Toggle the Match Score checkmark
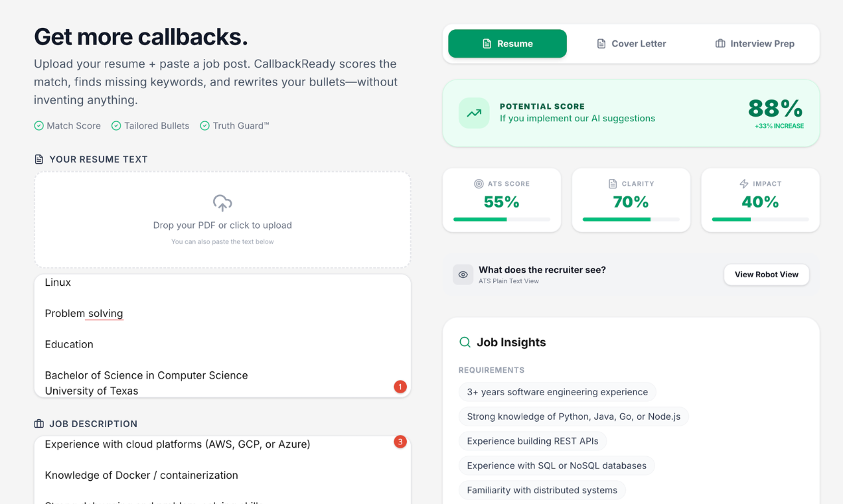The height and width of the screenshot is (504, 843). pos(38,125)
